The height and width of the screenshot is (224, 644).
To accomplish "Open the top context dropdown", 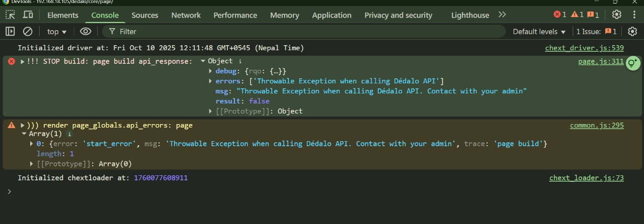I will [57, 32].
